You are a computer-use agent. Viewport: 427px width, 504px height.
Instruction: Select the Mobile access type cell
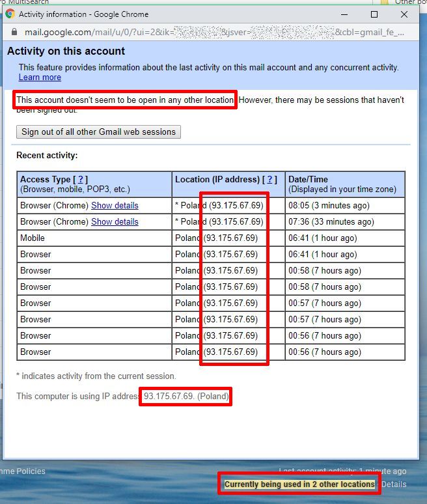pyautogui.click(x=94, y=238)
